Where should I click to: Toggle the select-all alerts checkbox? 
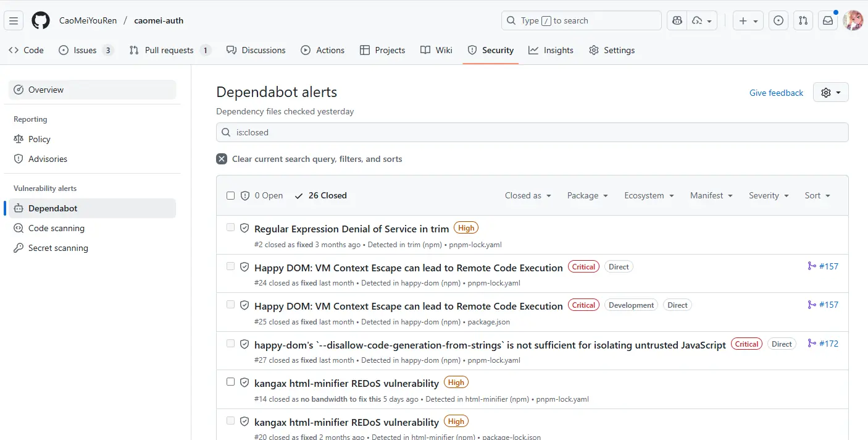tap(230, 195)
